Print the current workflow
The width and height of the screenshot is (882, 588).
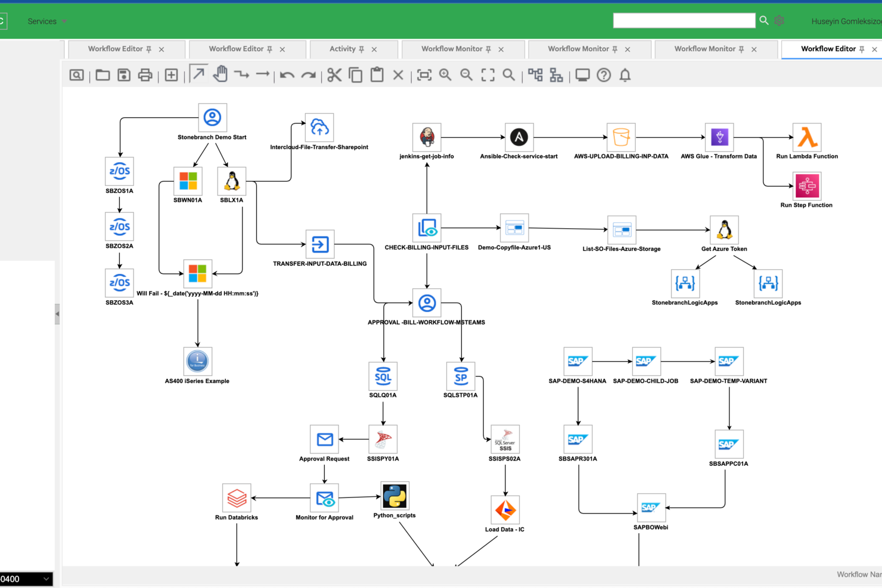coord(145,75)
